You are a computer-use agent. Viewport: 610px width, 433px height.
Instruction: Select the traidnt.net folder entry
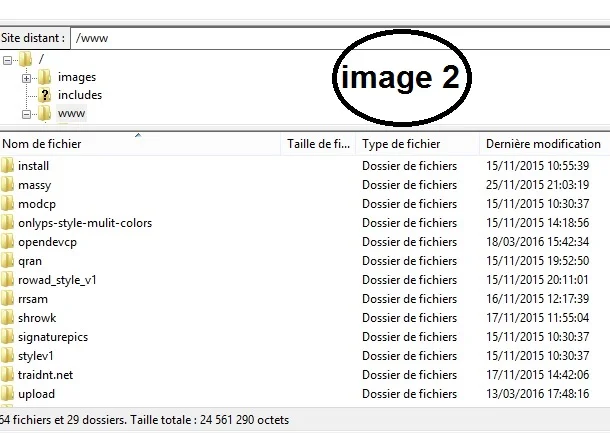coord(45,375)
